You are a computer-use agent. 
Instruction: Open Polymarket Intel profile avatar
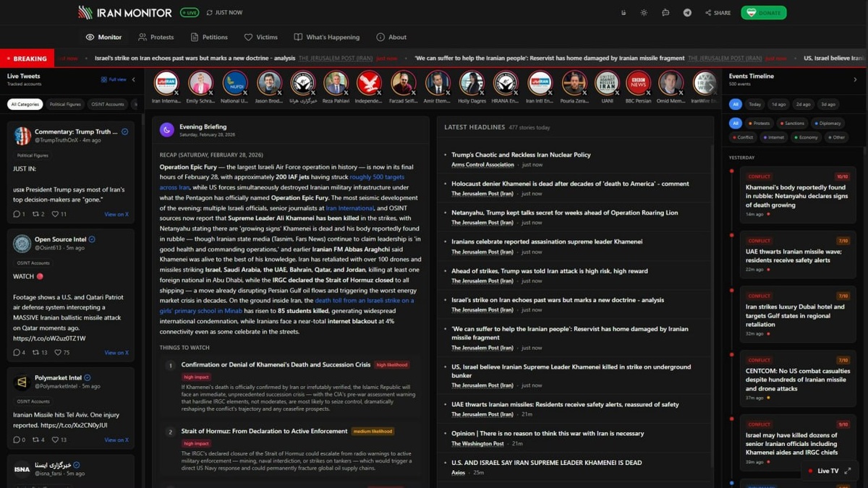point(21,382)
